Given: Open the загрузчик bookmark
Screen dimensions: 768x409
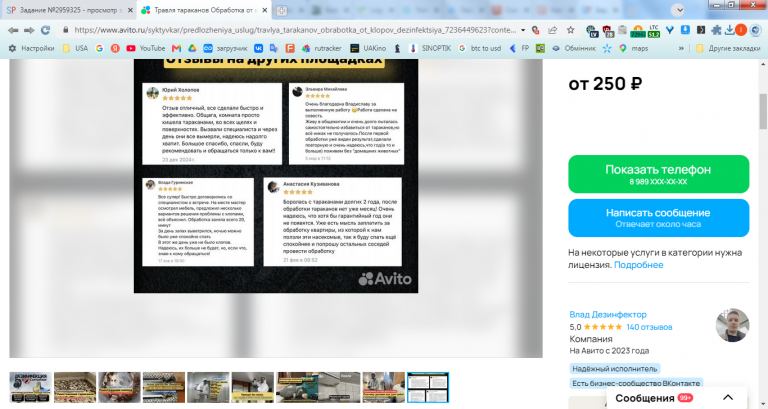Looking at the screenshot, I should 225,48.
